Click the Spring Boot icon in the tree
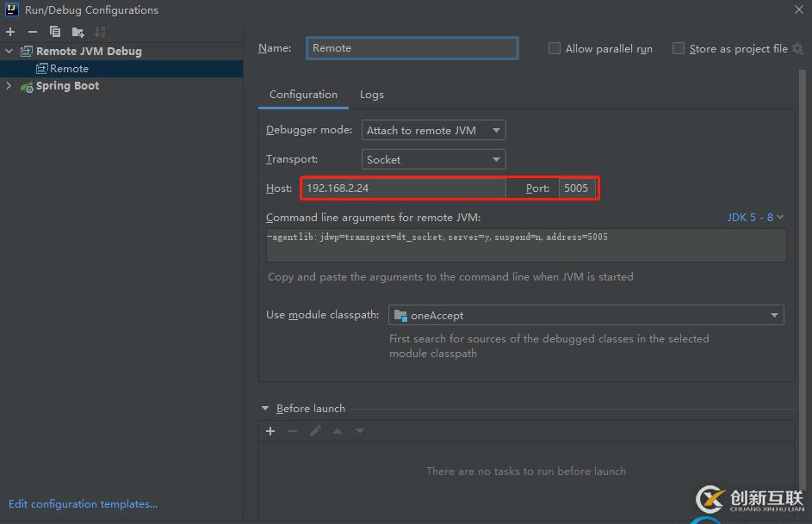 27,86
